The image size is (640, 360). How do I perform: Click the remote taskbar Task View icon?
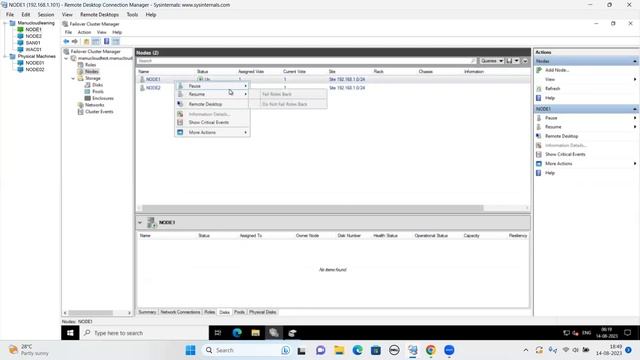[218, 333]
